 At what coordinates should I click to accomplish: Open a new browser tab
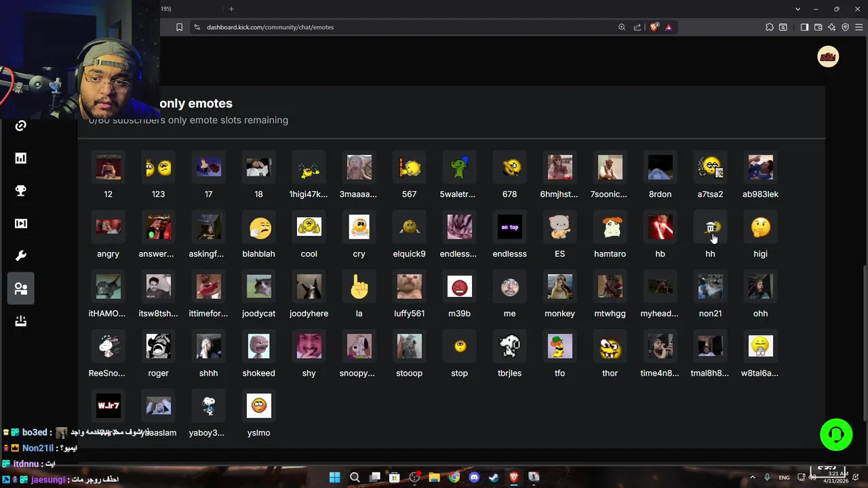pyautogui.click(x=231, y=9)
